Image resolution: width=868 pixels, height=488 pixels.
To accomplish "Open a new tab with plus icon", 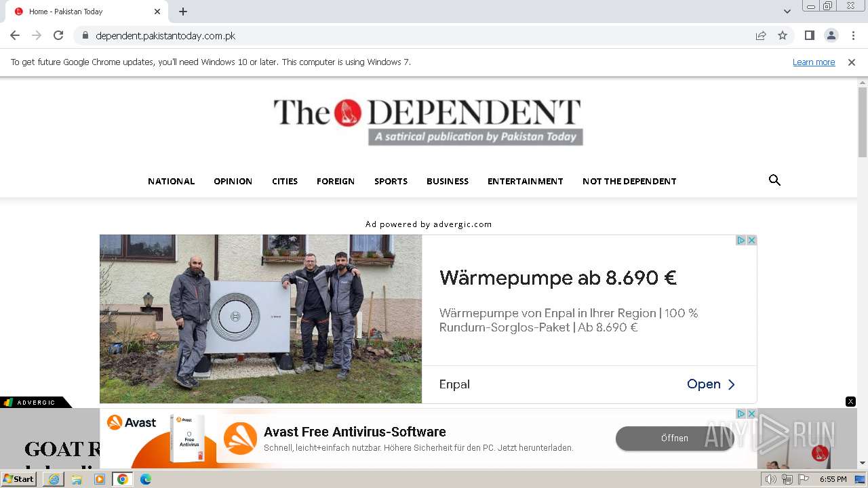I will (x=183, y=12).
